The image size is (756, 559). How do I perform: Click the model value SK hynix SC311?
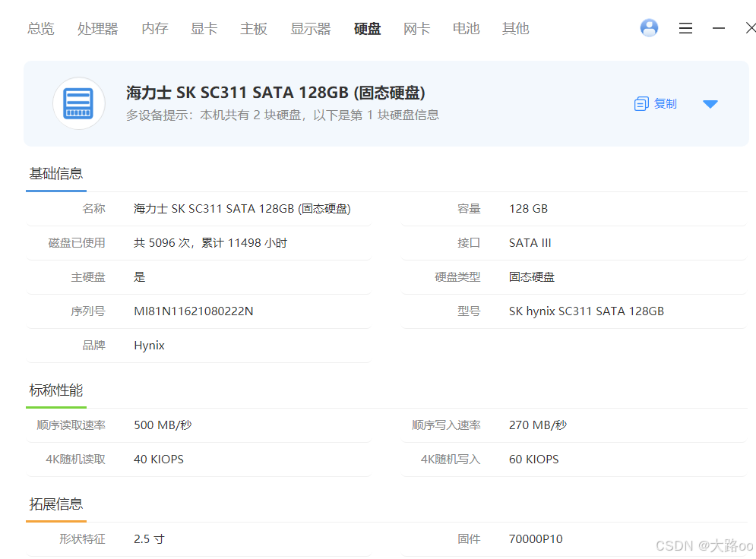point(587,311)
